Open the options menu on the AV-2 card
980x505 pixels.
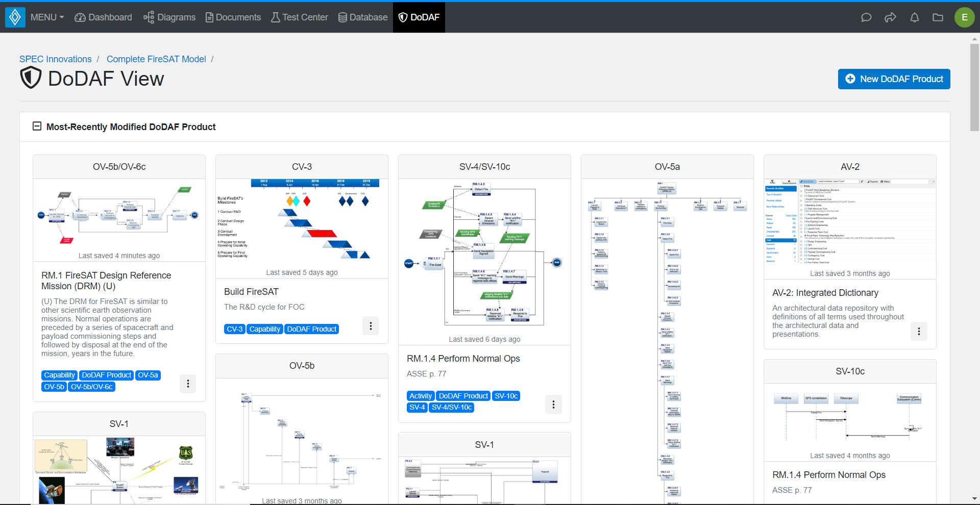pos(919,331)
